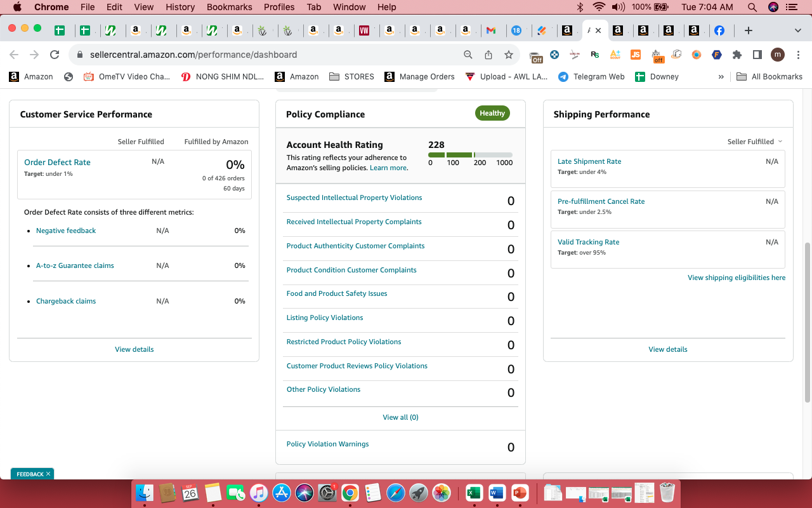The height and width of the screenshot is (508, 812).
Task: Switch to the Facebook tab
Action: tap(719, 30)
